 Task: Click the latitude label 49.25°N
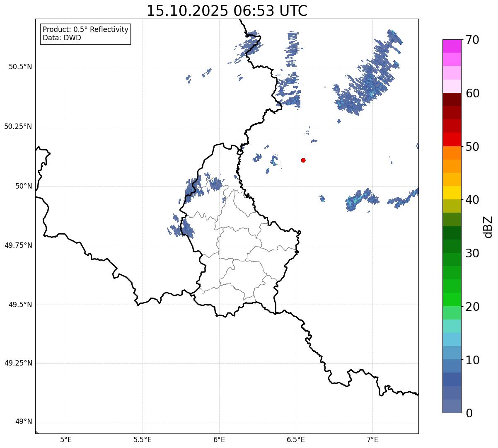(x=18, y=363)
